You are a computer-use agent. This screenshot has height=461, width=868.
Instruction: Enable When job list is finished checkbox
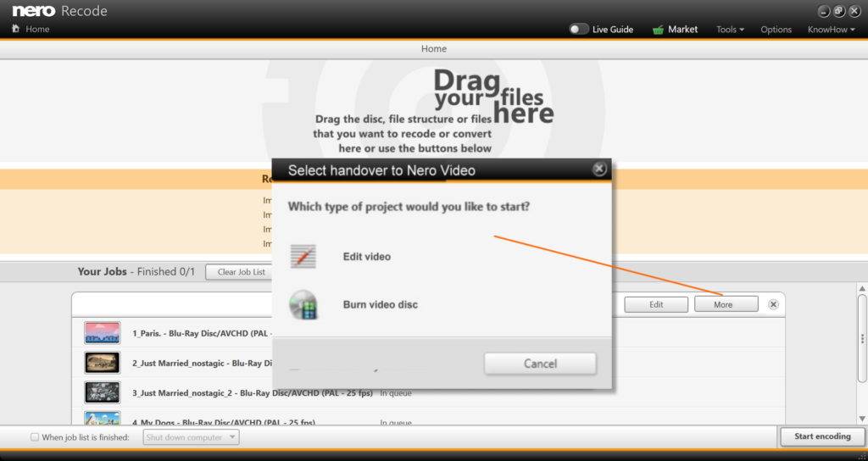35,437
